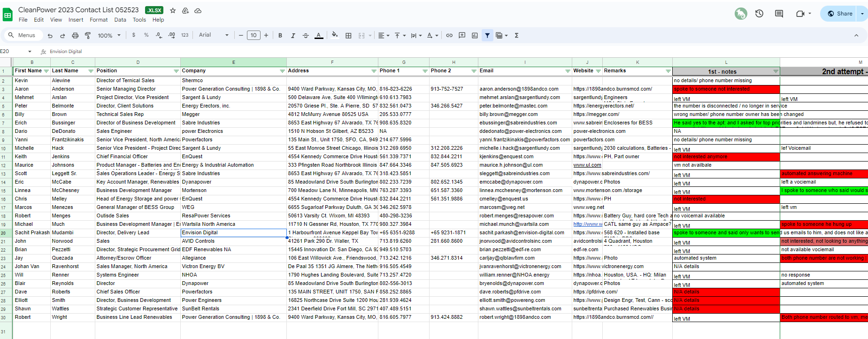Collapse the toolbar with the chevron
The height and width of the screenshot is (339, 868).
(x=856, y=35)
